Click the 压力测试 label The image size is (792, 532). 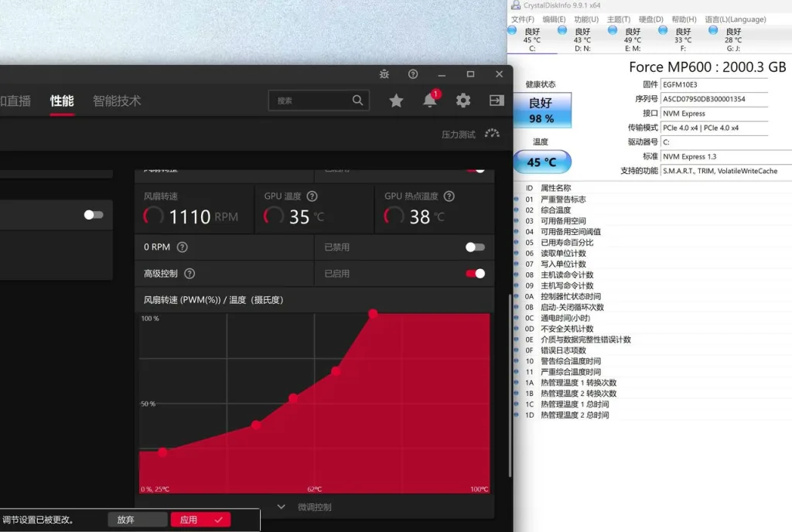tap(458, 135)
